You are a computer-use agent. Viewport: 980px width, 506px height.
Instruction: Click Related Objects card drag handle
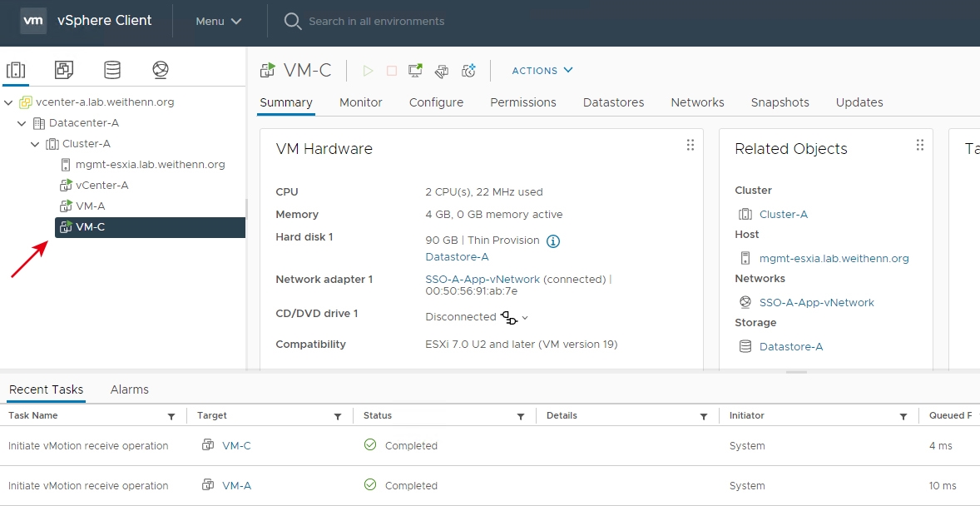(x=920, y=145)
